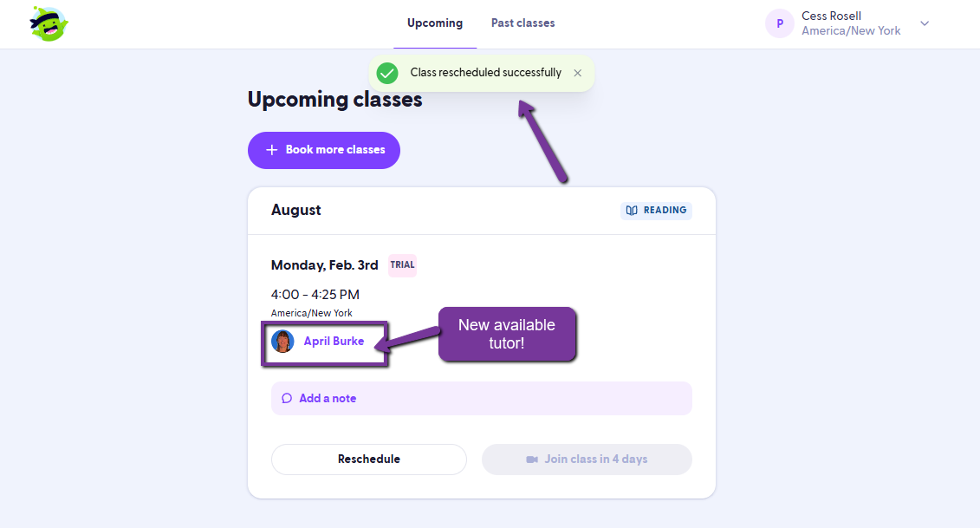Open tutor April Burke's profile link
980x528 pixels.
(x=334, y=342)
